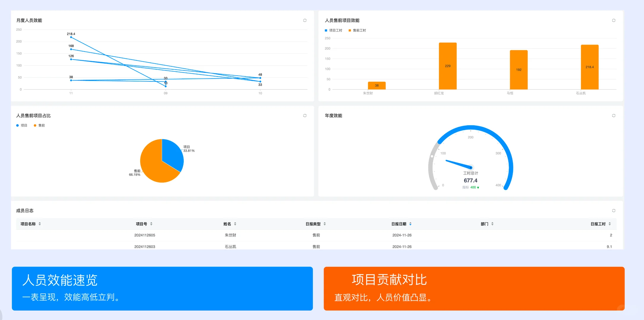The image size is (644, 320).
Task: Refresh the 月度人员效能 chart
Action: (x=305, y=20)
